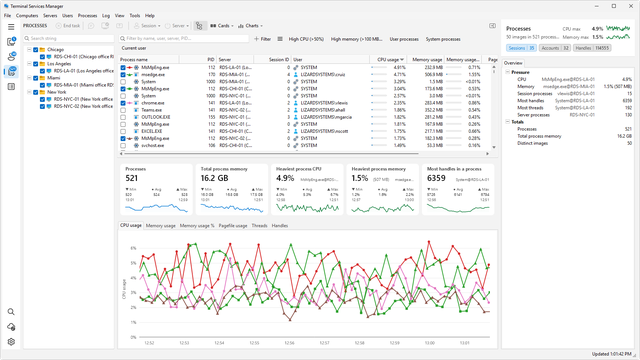This screenshot has width=640, height=360.
Task: Click the RDS-LA-01 server computer icon
Action: (49, 71)
